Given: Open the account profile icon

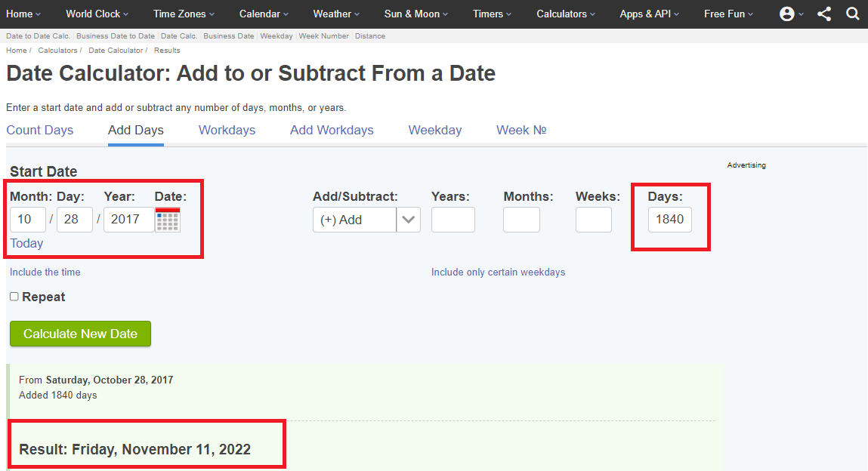Looking at the screenshot, I should [786, 14].
